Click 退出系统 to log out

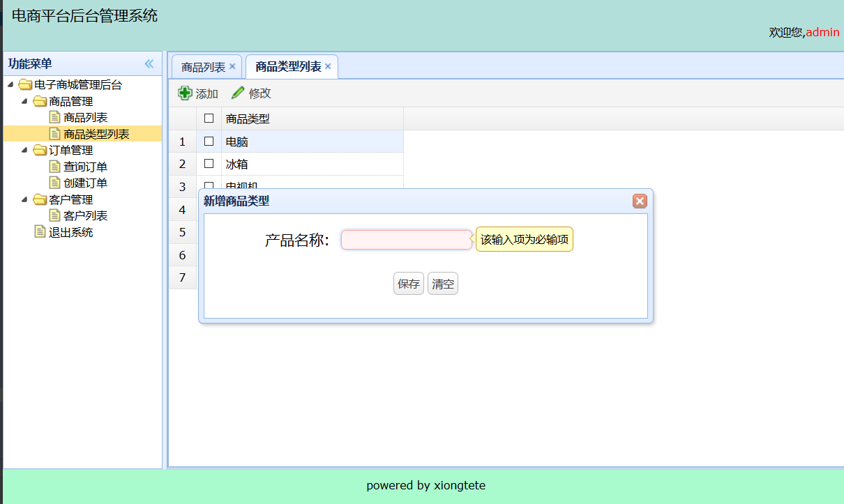click(x=70, y=232)
